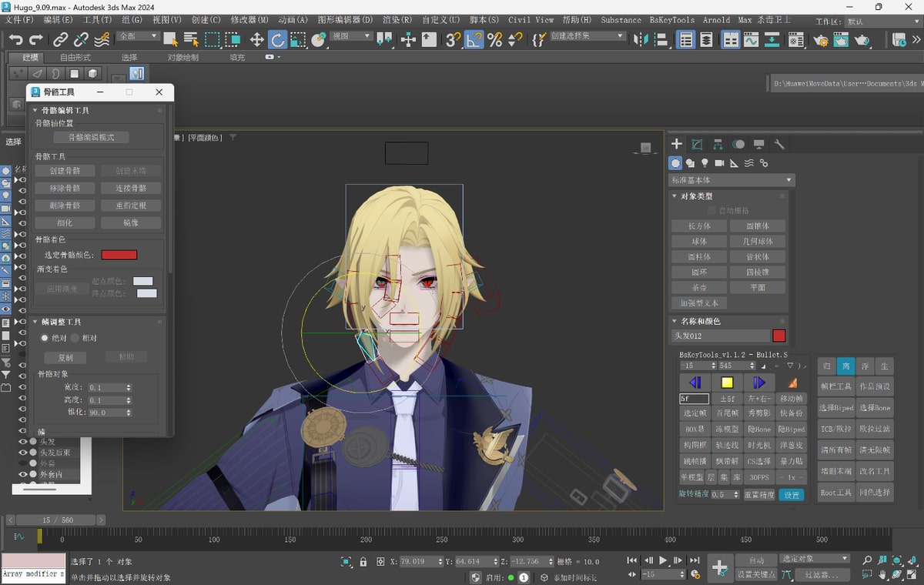This screenshot has height=585, width=924.
Task: Activate Select and Rotate tool
Action: coord(278,39)
